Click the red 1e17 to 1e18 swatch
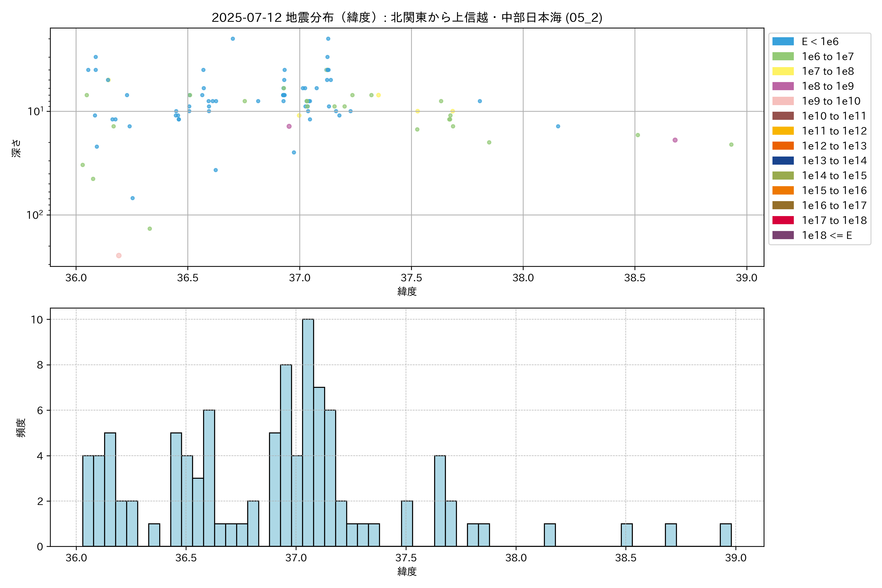The width and height of the screenshot is (882, 588). pyautogui.click(x=783, y=220)
